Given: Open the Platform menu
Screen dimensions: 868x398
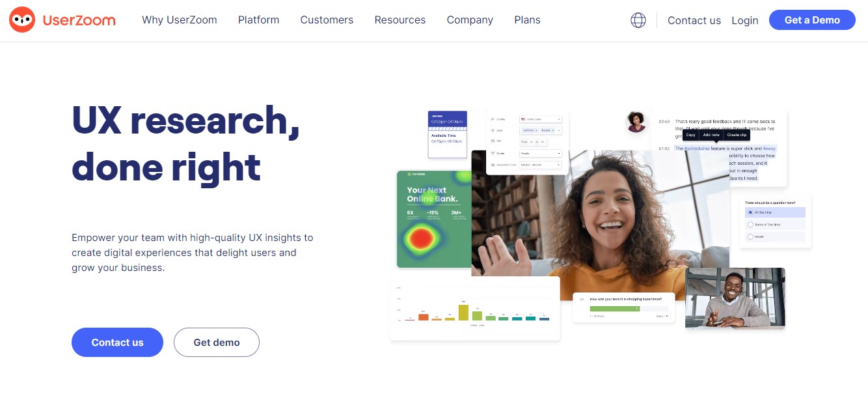Looking at the screenshot, I should tap(258, 20).
